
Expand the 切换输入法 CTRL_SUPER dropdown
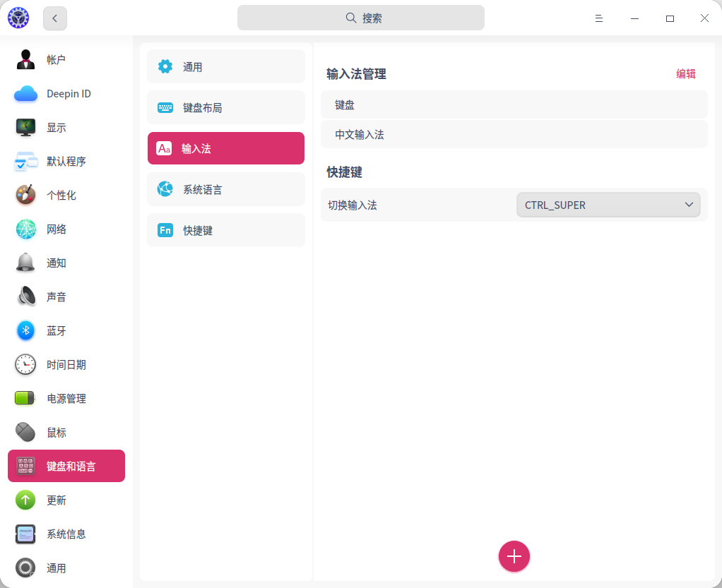coord(608,205)
